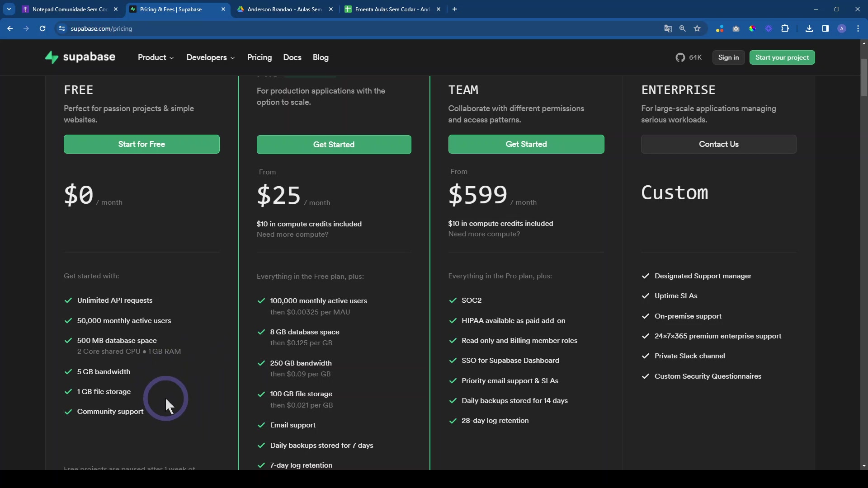This screenshot has width=868, height=488.
Task: Click the browser reload icon
Action: tap(42, 28)
